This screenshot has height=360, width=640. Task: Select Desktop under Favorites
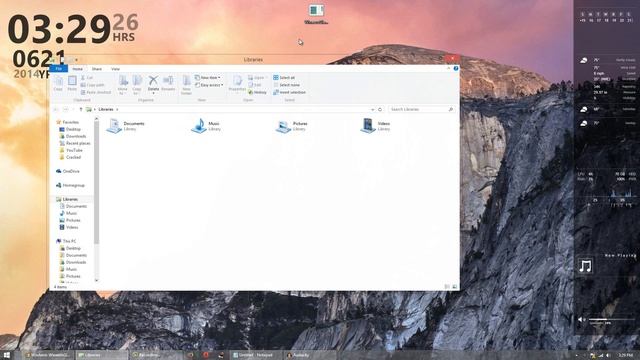(70, 129)
